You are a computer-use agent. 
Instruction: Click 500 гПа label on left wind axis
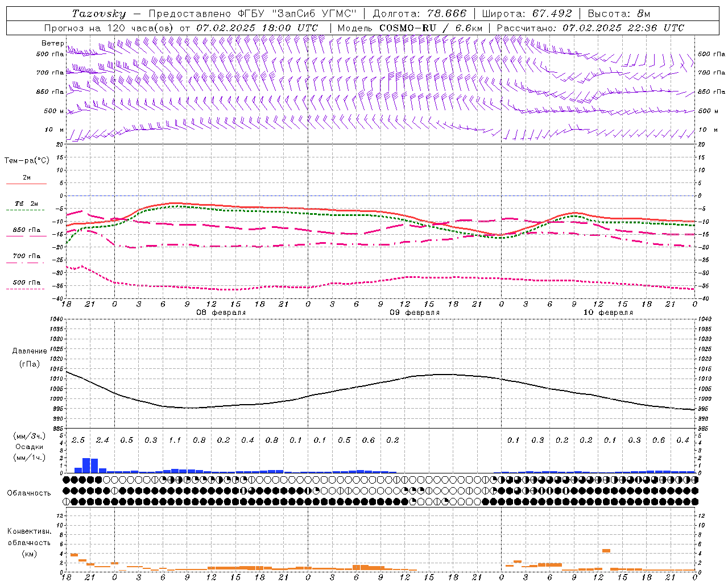[x=50, y=55]
